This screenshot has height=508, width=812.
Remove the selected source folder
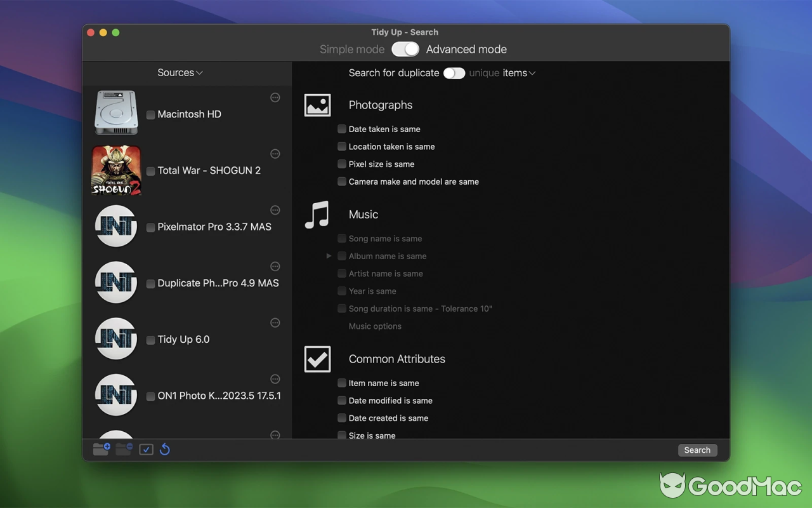tap(123, 449)
